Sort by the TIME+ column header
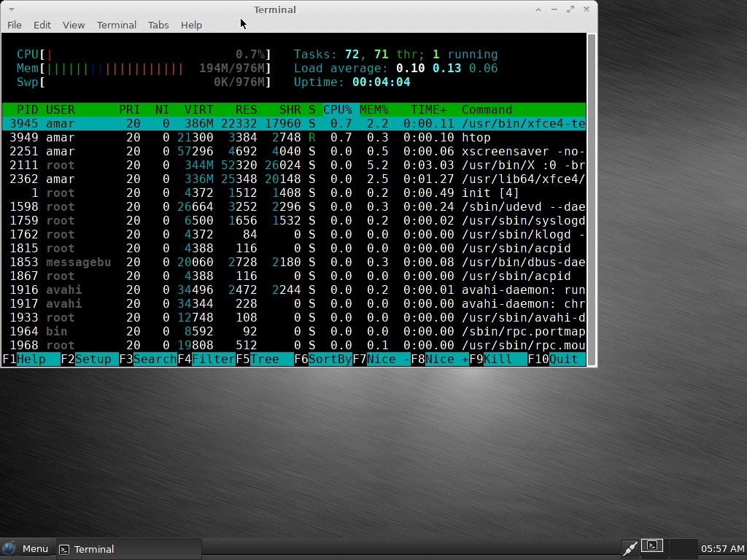747x560 pixels. (x=429, y=110)
